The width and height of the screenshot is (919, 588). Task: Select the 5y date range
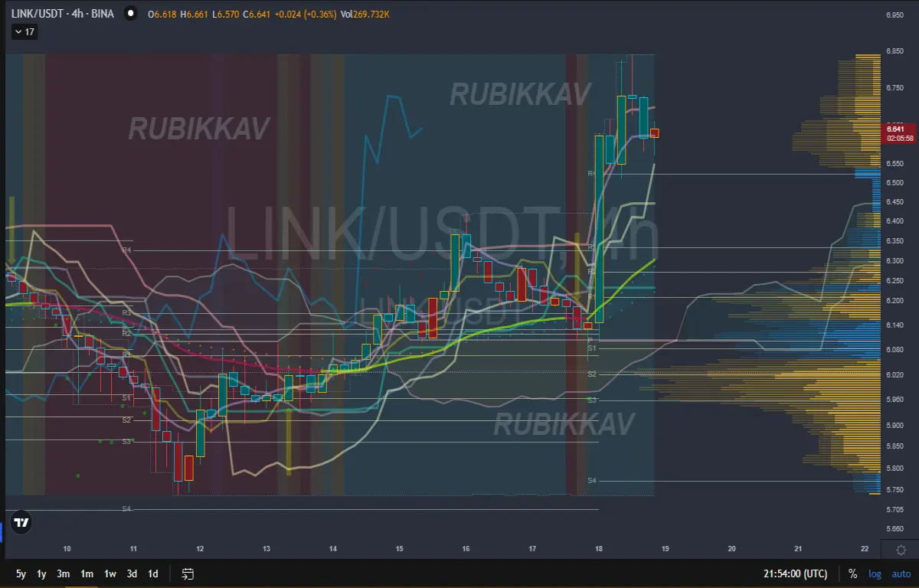click(21, 573)
